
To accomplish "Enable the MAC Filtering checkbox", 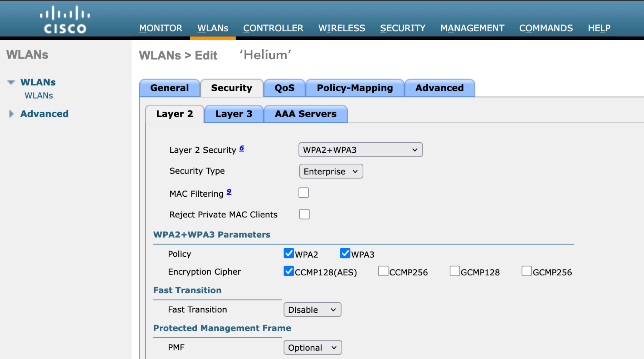I will (303, 193).
